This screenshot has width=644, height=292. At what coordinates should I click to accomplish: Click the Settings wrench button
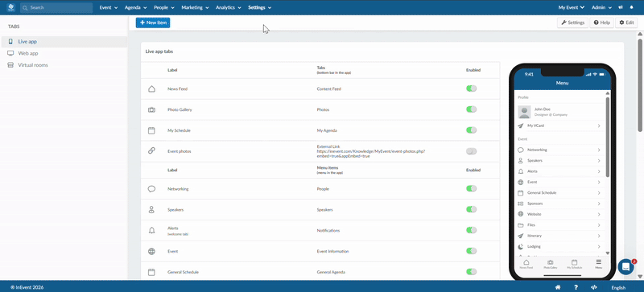(x=572, y=23)
